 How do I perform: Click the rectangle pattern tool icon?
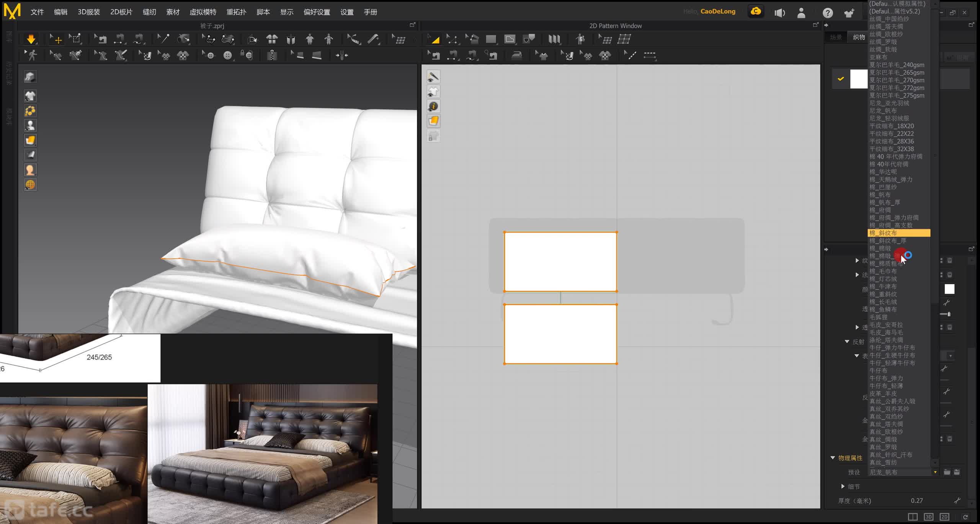pos(490,39)
